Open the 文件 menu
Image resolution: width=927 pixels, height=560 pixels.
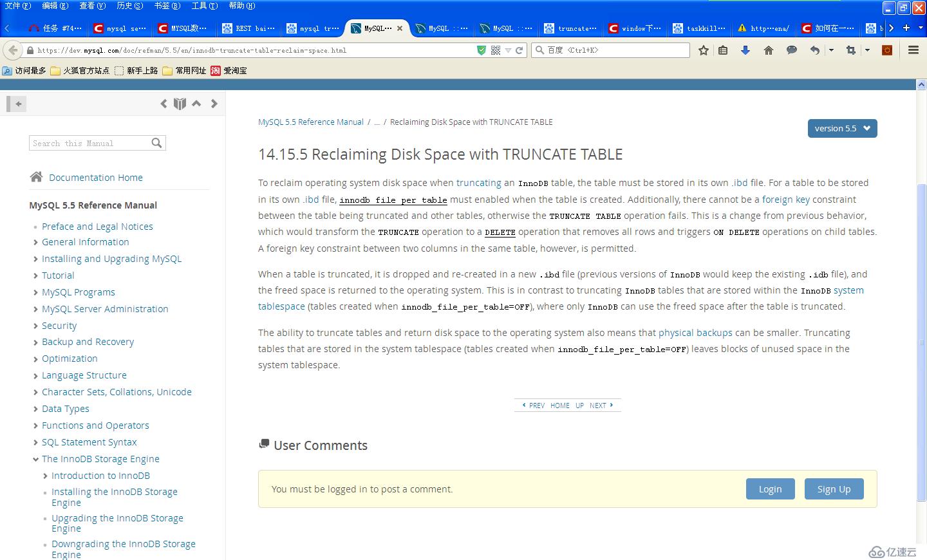17,6
